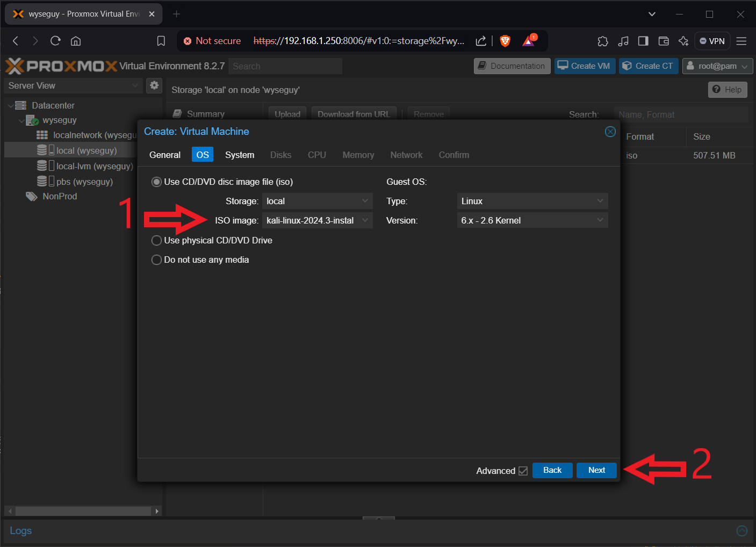Open the Documentation button
This screenshot has height=547, width=756.
pos(512,66)
